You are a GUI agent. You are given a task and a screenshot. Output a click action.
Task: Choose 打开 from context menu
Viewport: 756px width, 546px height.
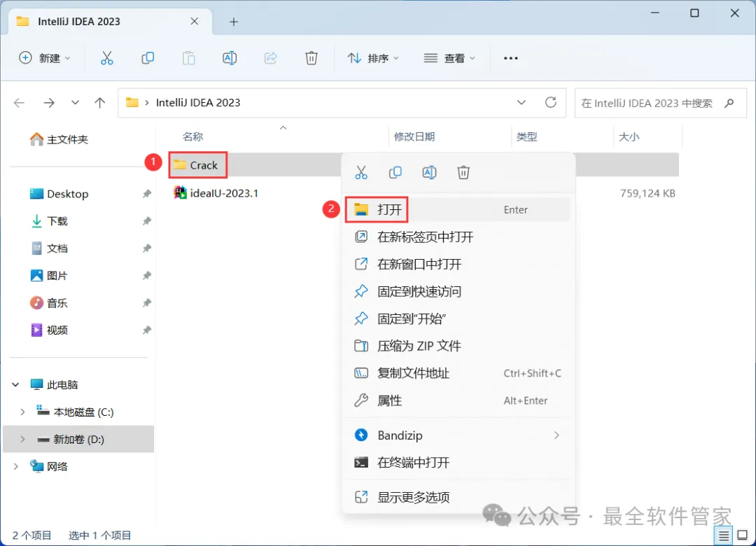coord(458,210)
